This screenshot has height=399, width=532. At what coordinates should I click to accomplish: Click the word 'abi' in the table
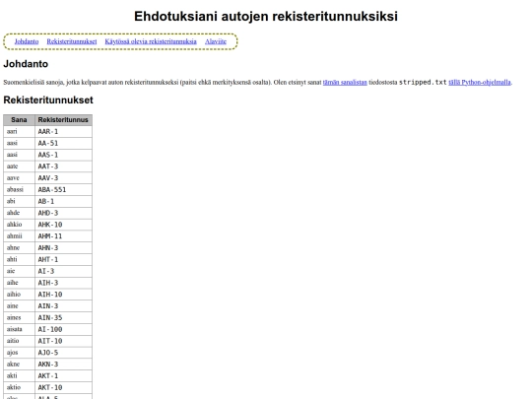tap(11, 201)
